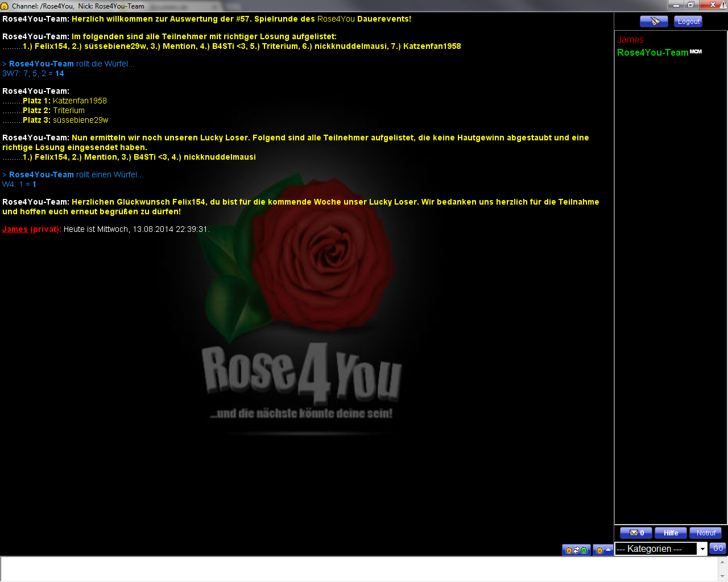Click the input box scroll-down arrow
This screenshot has height=582, width=728.
tap(722, 576)
